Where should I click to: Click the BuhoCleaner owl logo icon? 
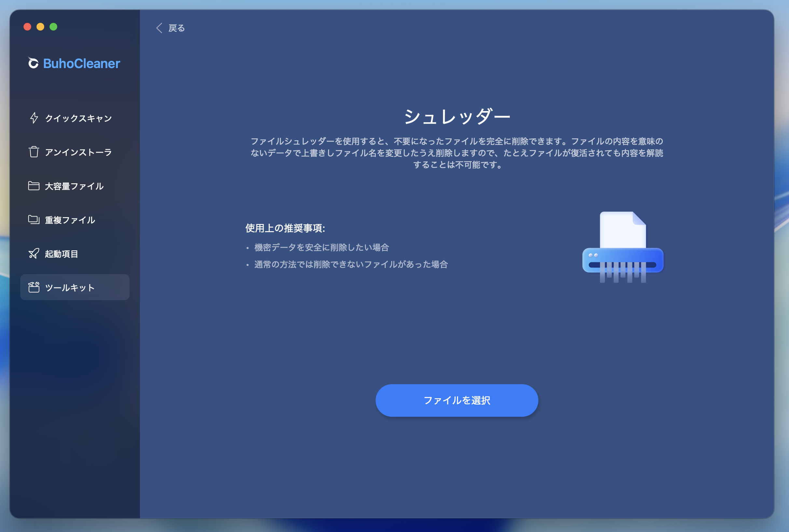(33, 63)
